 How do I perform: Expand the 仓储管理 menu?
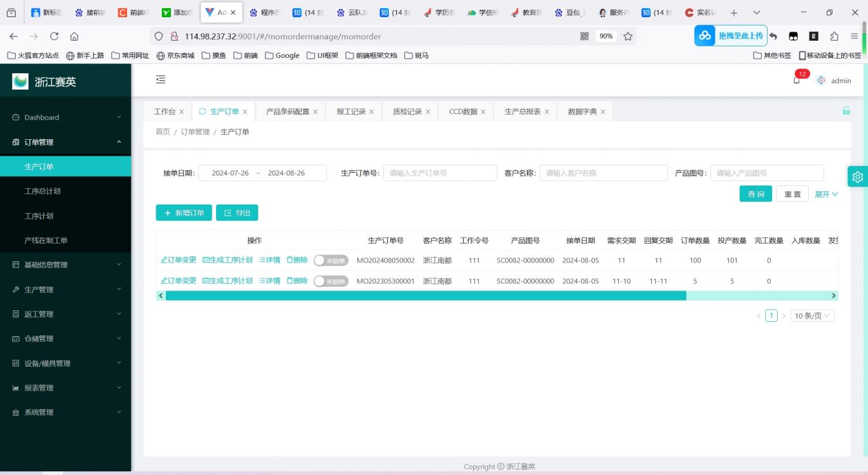[65, 339]
